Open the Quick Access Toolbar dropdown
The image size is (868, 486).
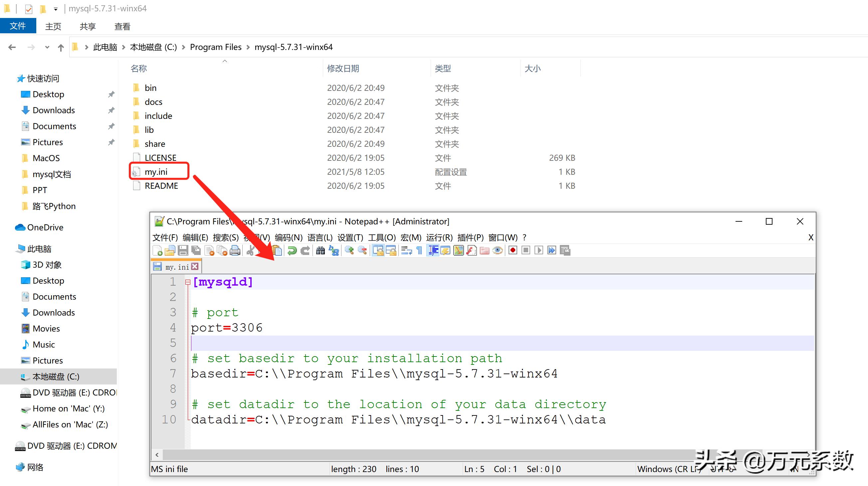tap(55, 8)
